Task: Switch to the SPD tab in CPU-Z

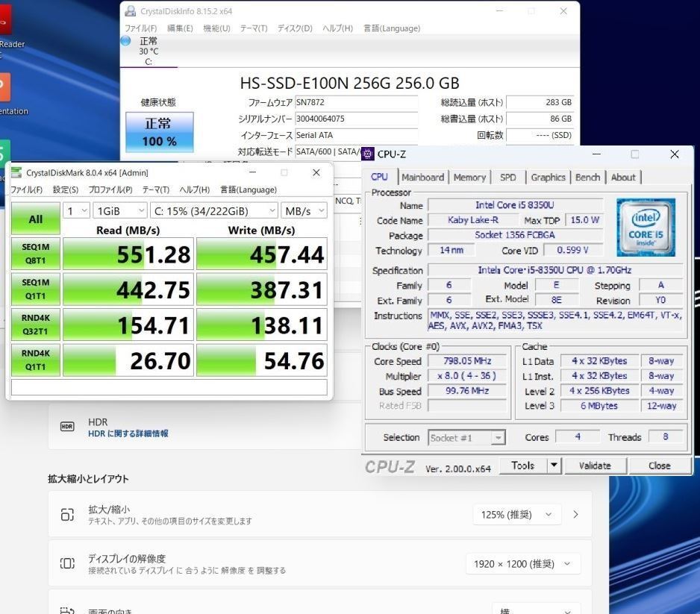Action: [x=508, y=177]
